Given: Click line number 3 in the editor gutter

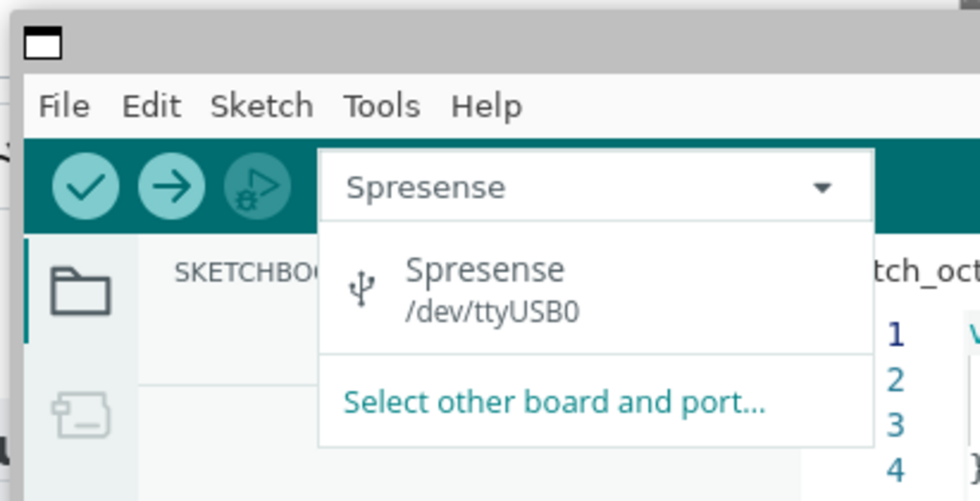Looking at the screenshot, I should pyautogui.click(x=895, y=425).
